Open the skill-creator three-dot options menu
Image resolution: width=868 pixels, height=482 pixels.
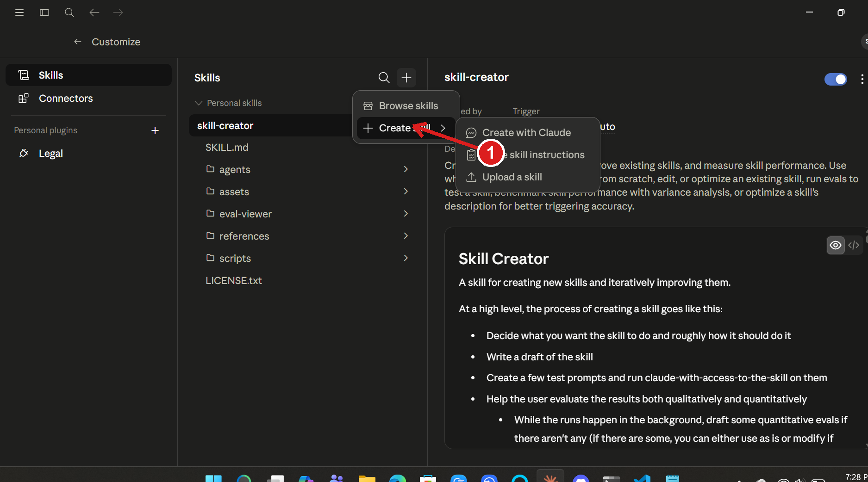click(862, 79)
